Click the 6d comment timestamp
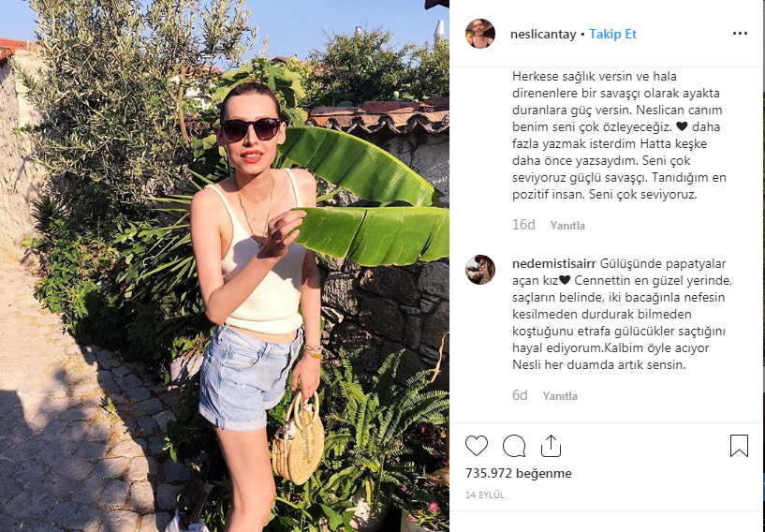The height and width of the screenshot is (532, 765). [x=520, y=395]
